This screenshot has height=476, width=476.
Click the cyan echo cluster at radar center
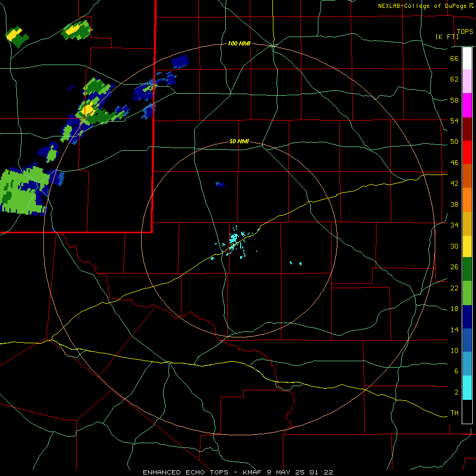click(x=233, y=239)
